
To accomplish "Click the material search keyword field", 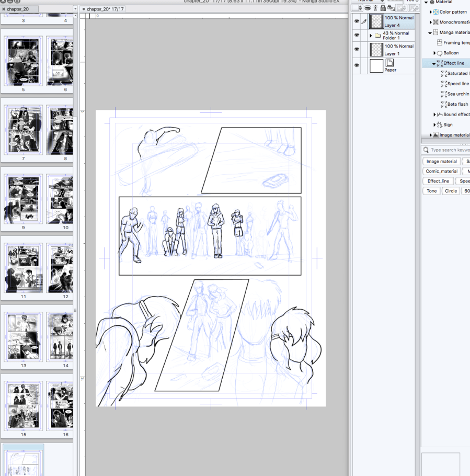I will coord(449,150).
